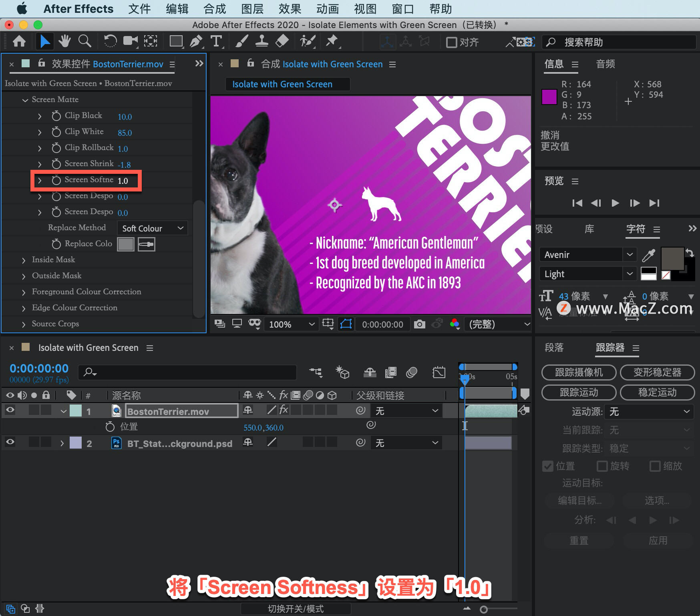Select the Home icon in toolbar
The image size is (700, 616).
point(19,41)
